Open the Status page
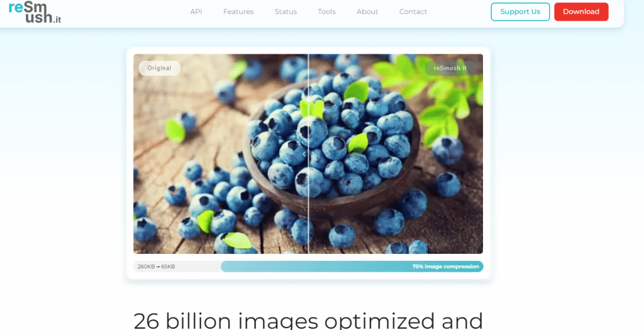Screen dimensions: 644x330 point(286,12)
